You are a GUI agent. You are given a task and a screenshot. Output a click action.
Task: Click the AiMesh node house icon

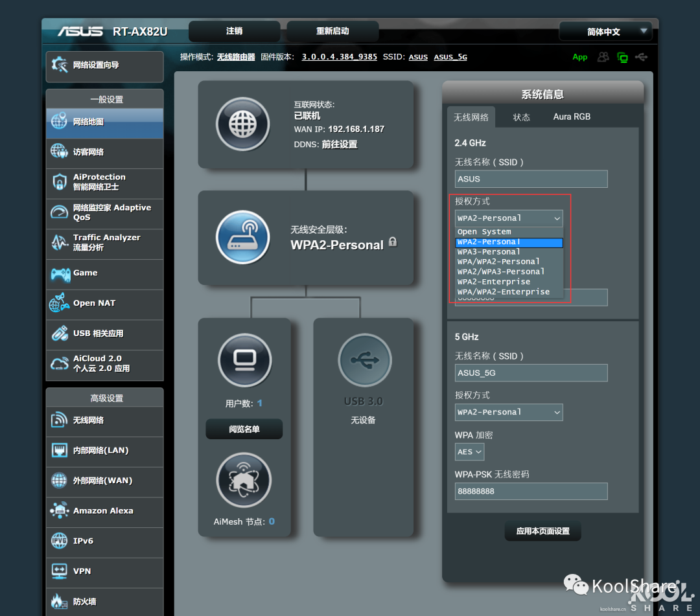coord(244,480)
